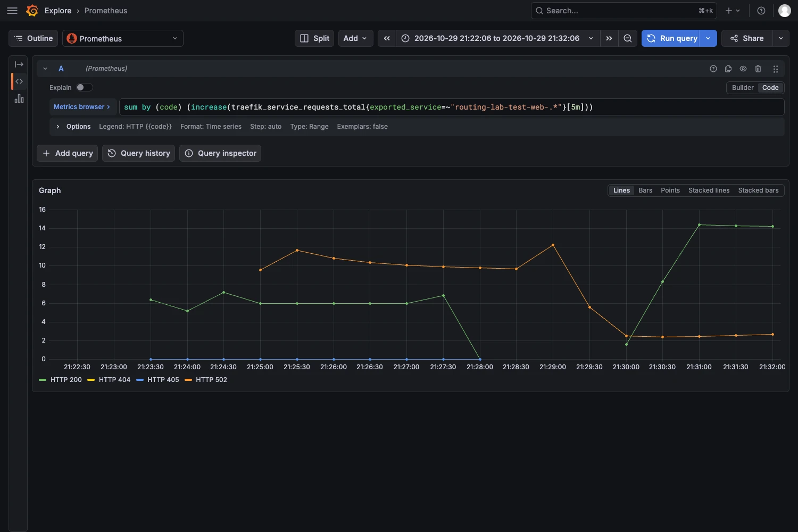798x532 pixels.
Task: Open Run query interval dropdown arrow
Action: [x=708, y=38]
